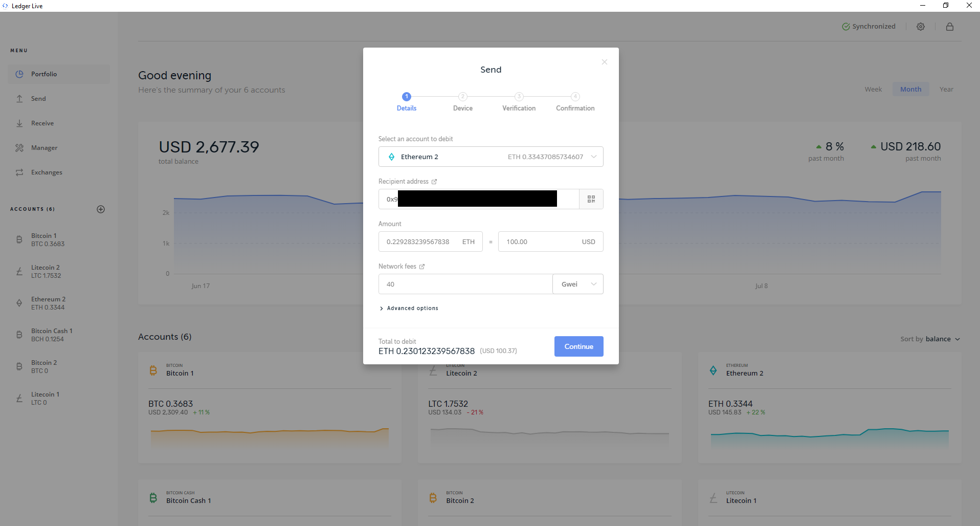
Task: Click the Portfolio pie chart icon
Action: click(x=19, y=74)
